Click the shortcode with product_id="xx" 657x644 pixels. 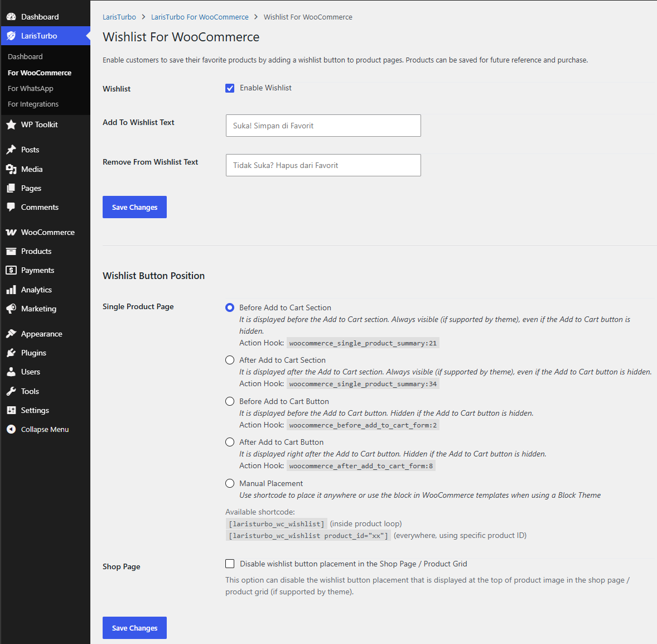pyautogui.click(x=308, y=536)
